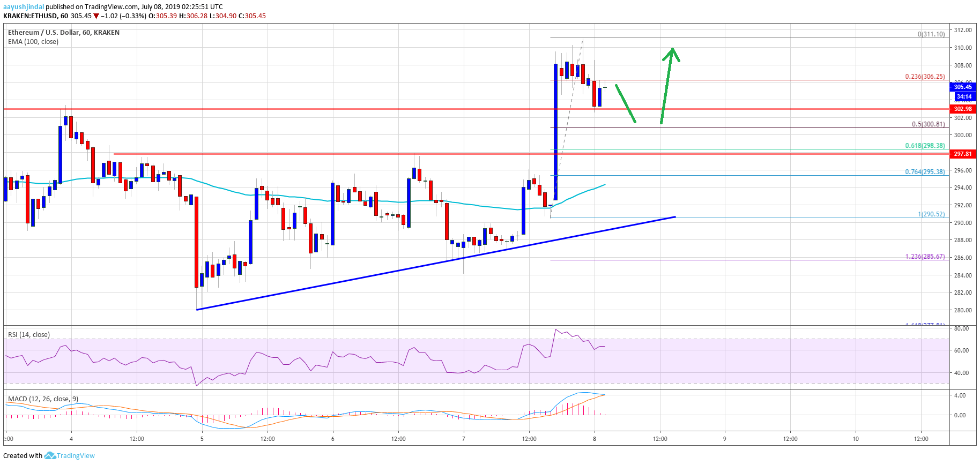Click the time axis label 8

595,439
